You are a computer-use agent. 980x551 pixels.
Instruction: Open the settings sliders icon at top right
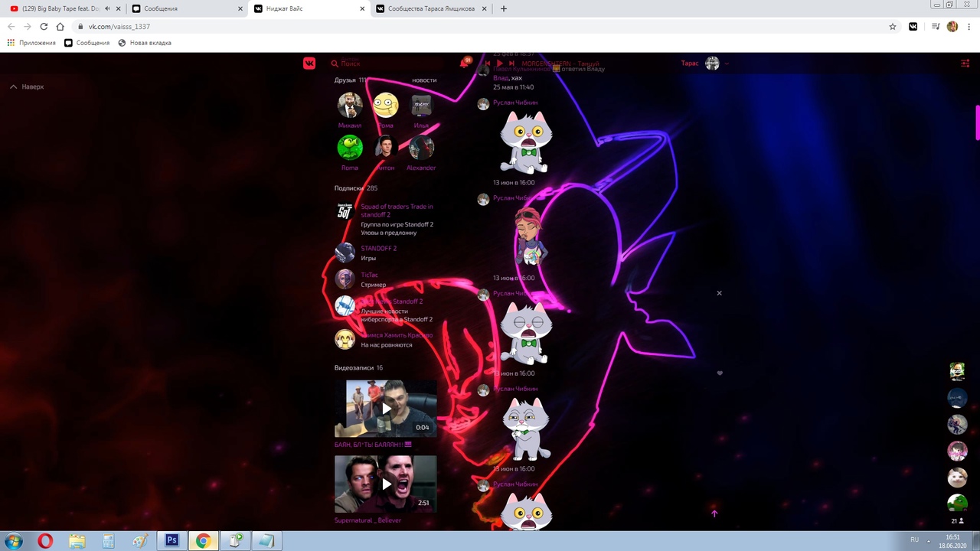(x=965, y=64)
